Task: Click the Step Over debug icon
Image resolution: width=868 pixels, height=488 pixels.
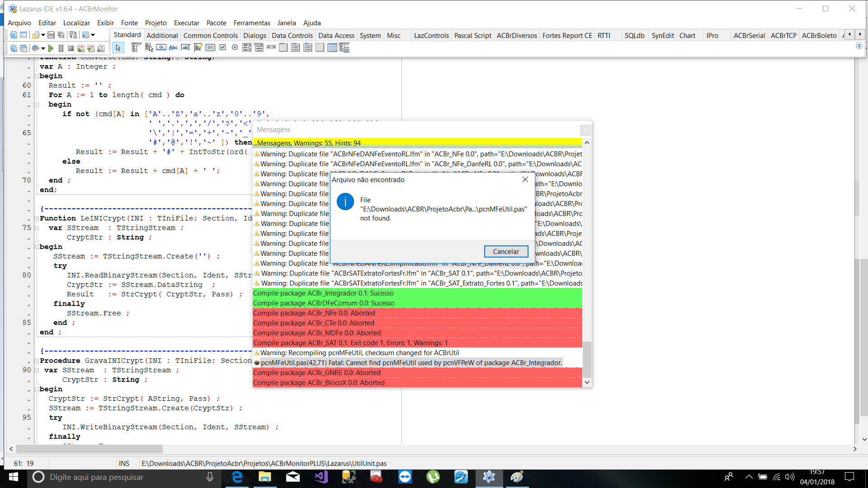Action: [x=91, y=48]
